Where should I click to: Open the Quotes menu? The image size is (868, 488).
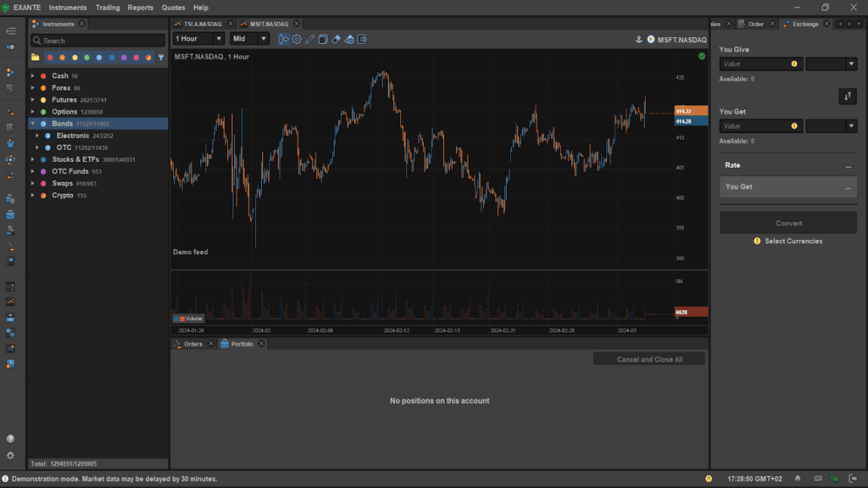tap(173, 8)
